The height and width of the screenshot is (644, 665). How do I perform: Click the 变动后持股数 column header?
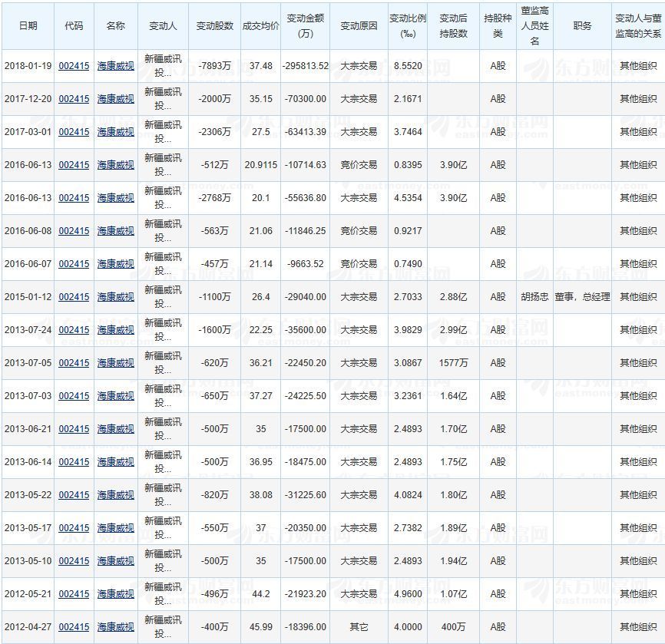click(x=453, y=25)
